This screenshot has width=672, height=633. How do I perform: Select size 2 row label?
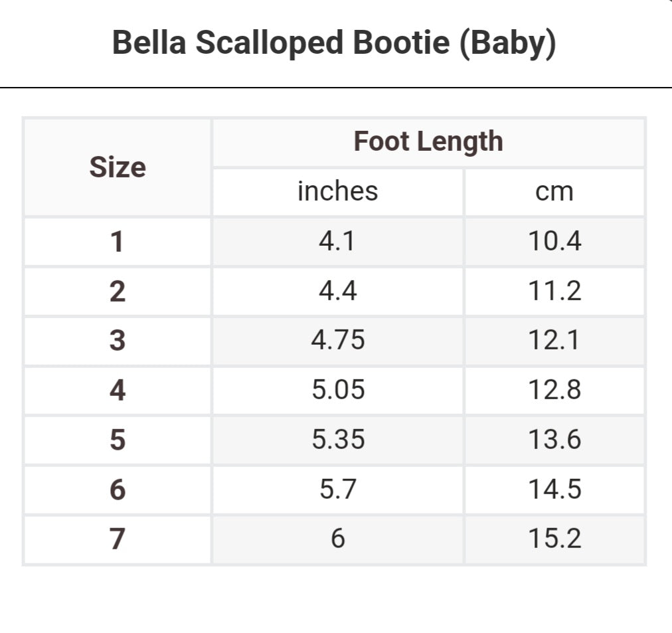click(118, 291)
